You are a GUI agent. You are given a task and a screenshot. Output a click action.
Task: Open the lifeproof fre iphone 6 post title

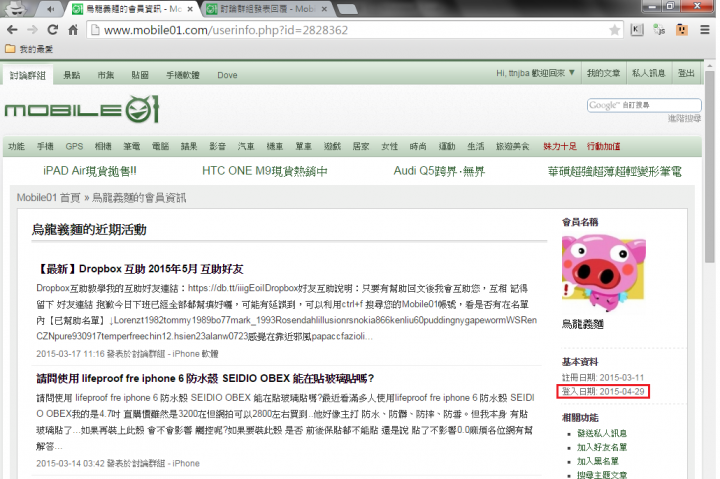(205, 378)
